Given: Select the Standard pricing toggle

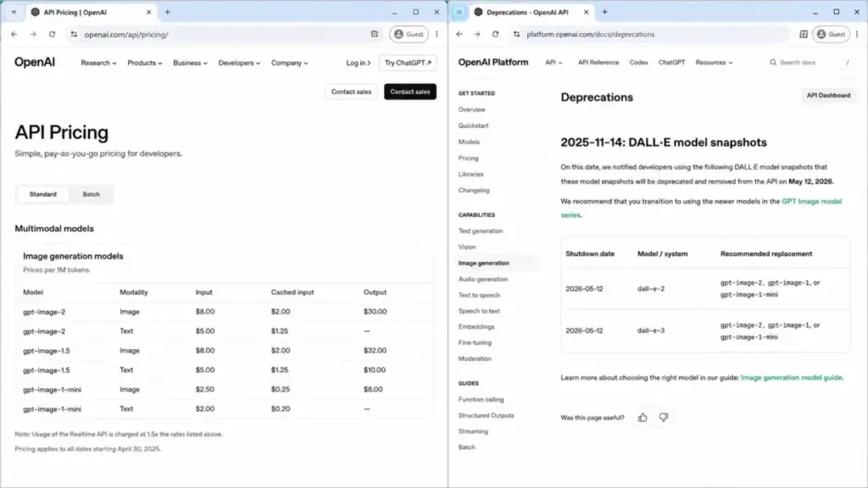Looking at the screenshot, I should (42, 194).
